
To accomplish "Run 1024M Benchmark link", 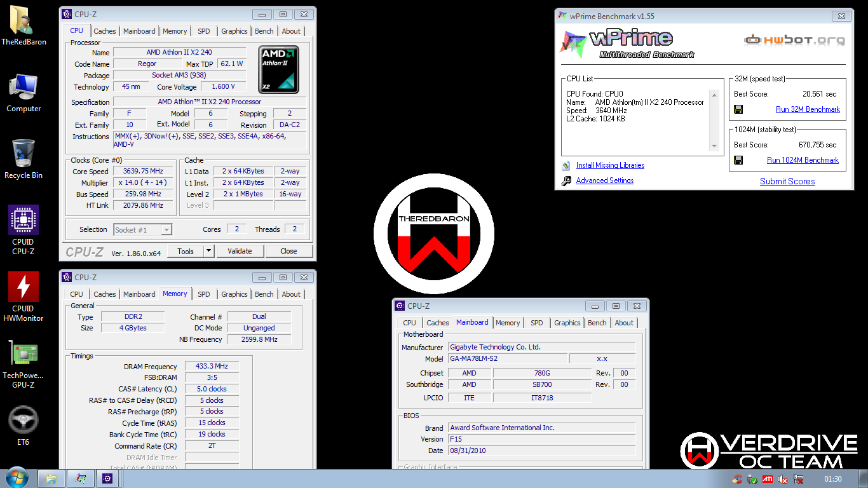I will (803, 160).
